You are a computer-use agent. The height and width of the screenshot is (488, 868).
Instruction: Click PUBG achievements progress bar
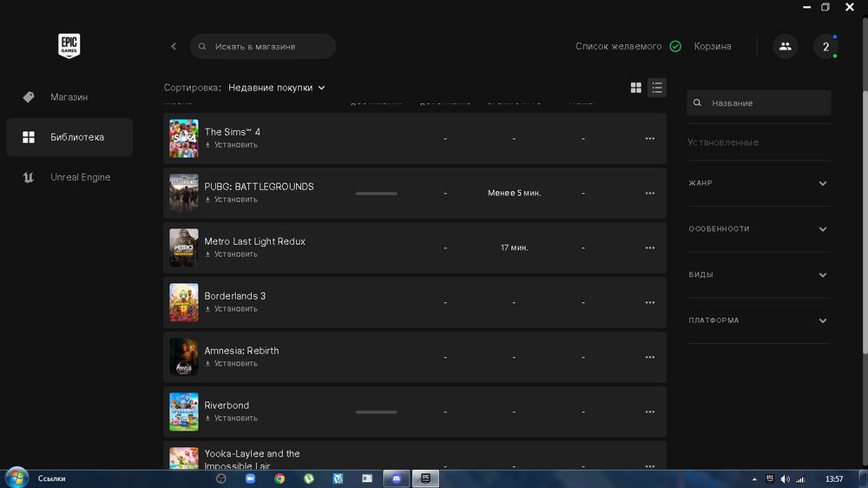point(377,194)
